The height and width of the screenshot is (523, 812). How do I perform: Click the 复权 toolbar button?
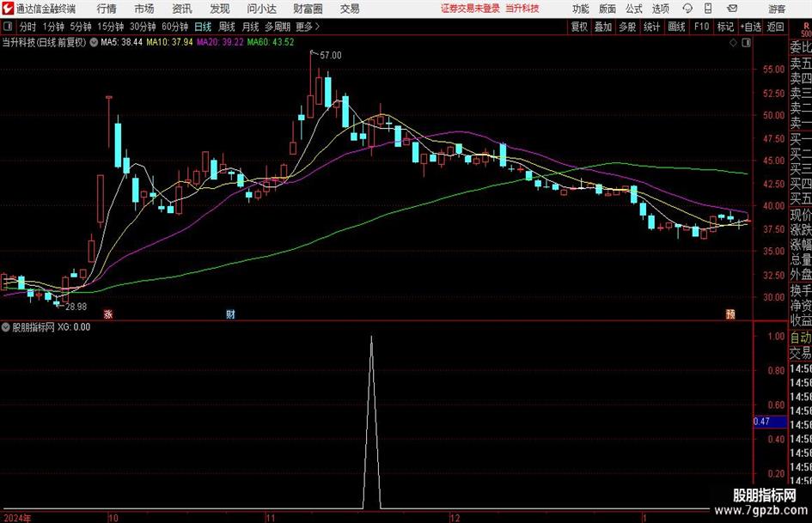(579, 27)
